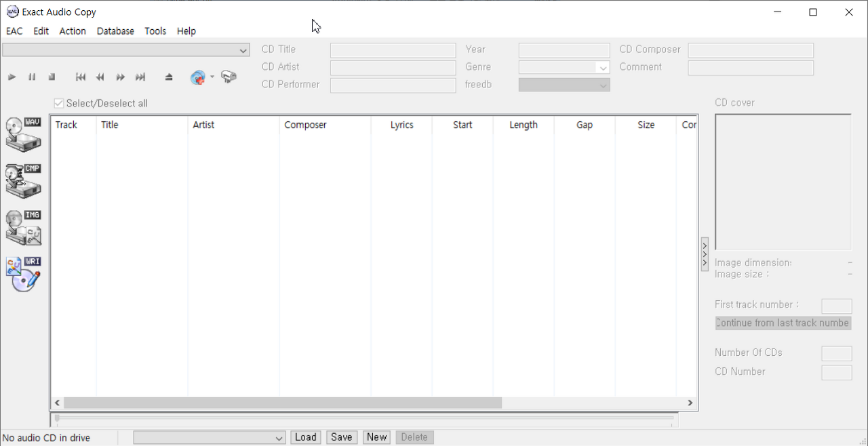Click the scroll left arrow of track list
The image size is (868, 446).
(58, 403)
